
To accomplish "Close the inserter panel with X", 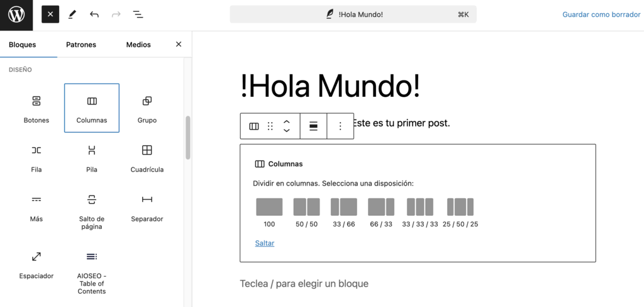I will 179,45.
